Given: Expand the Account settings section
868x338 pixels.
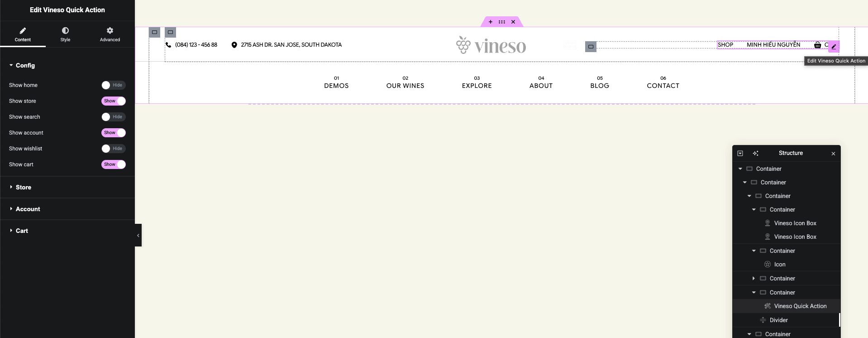Looking at the screenshot, I should click(28, 209).
